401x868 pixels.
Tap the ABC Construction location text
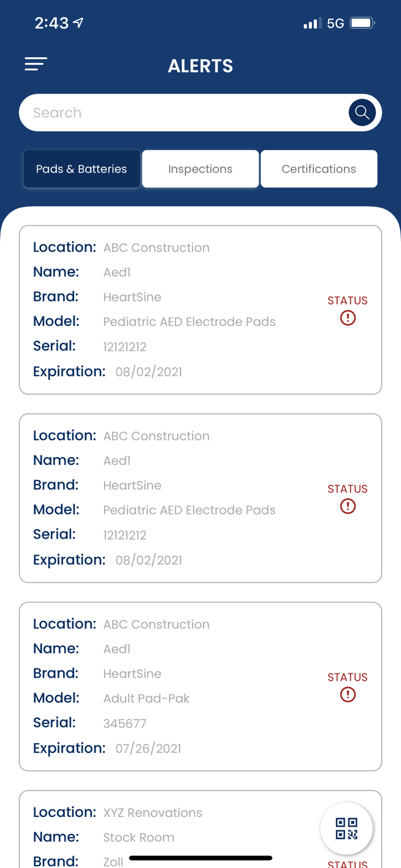(156, 247)
